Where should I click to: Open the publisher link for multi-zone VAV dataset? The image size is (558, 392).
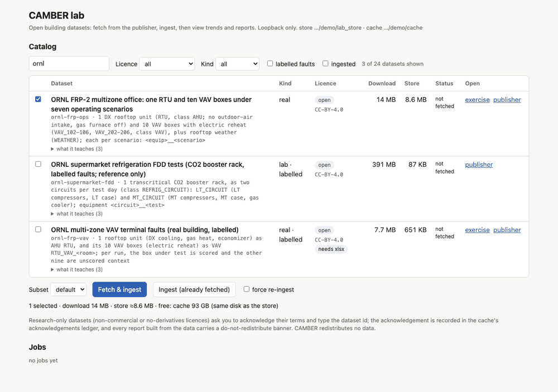(x=507, y=230)
